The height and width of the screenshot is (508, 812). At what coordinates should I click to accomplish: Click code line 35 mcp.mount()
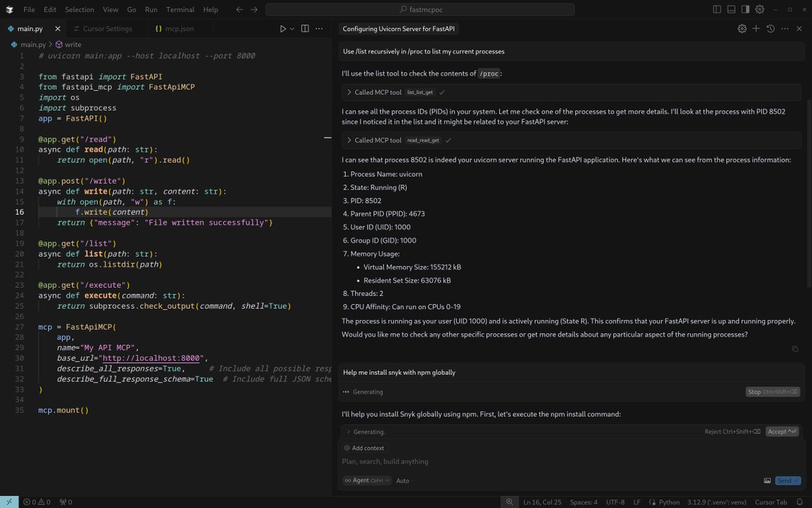[x=64, y=410]
